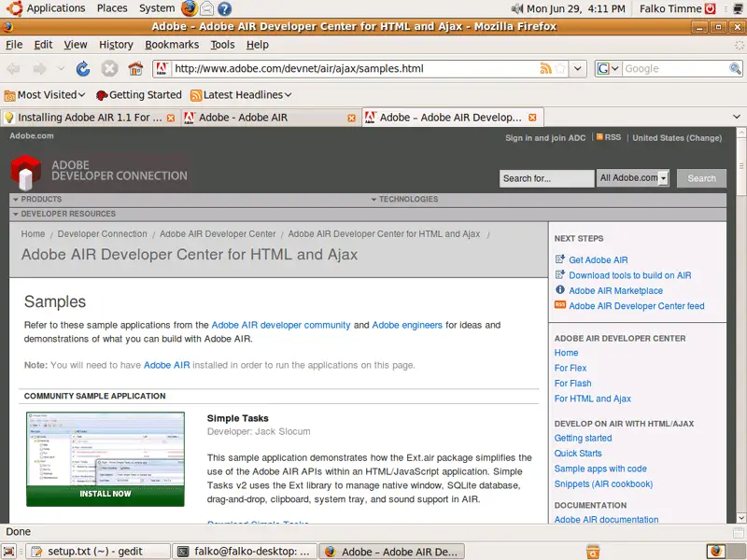Click the Snippets (AIR cookbook) link
This screenshot has height=560, width=747.
[x=603, y=483]
